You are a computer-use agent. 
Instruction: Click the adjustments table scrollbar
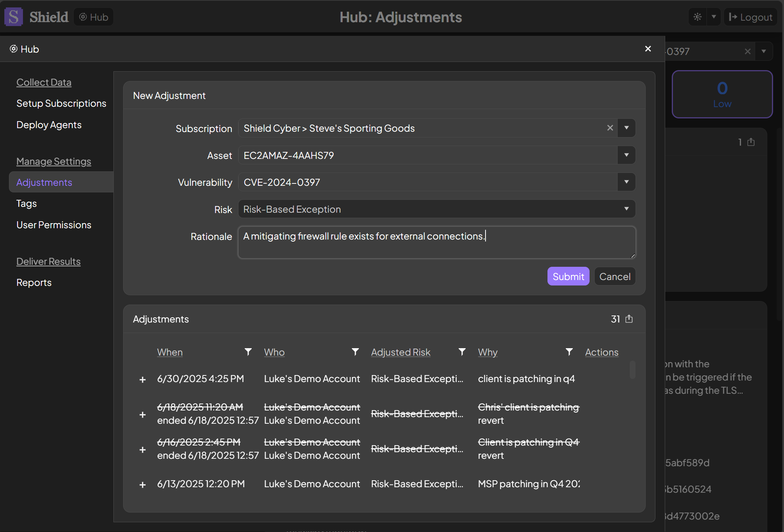click(x=632, y=370)
